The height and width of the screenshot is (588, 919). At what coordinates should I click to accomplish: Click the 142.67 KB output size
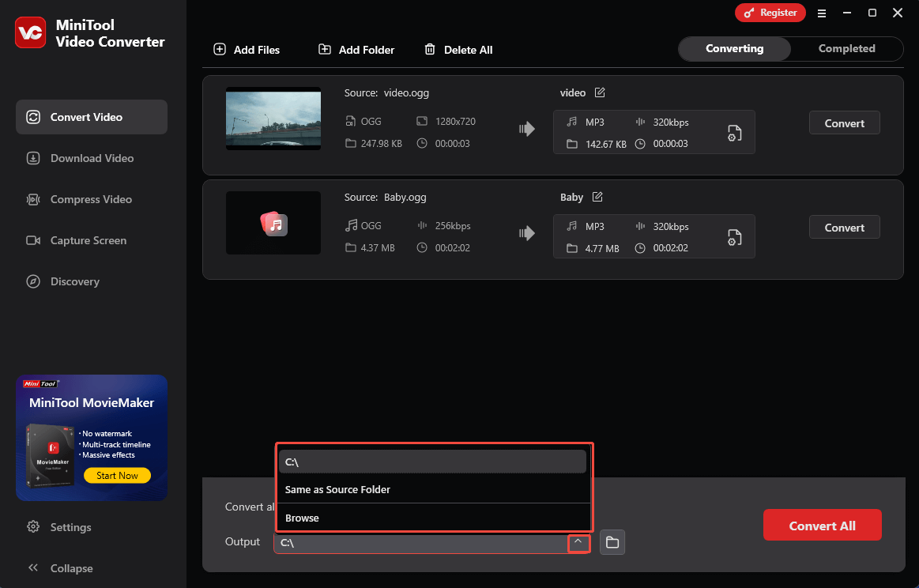click(x=605, y=144)
